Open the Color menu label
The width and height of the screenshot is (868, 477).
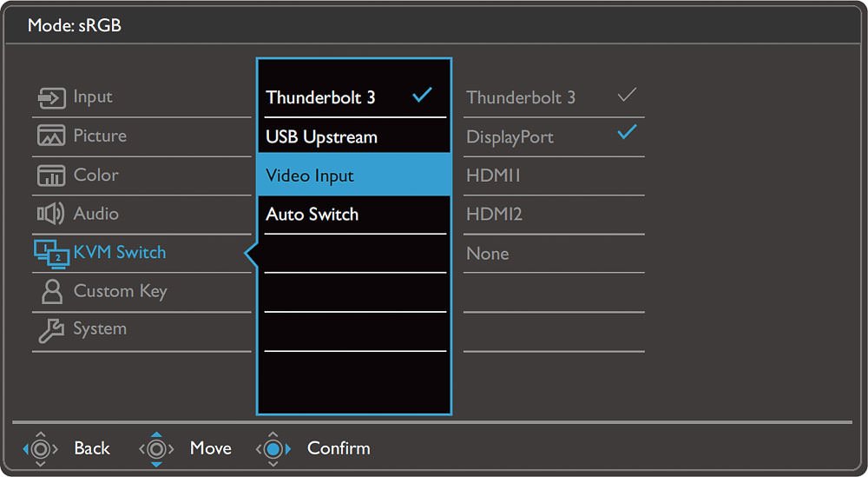(95, 175)
